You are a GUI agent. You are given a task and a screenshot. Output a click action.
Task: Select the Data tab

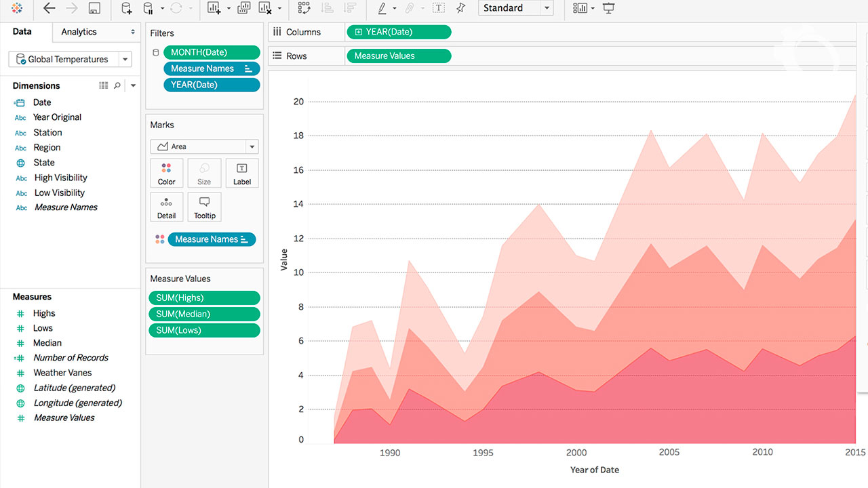tap(22, 32)
